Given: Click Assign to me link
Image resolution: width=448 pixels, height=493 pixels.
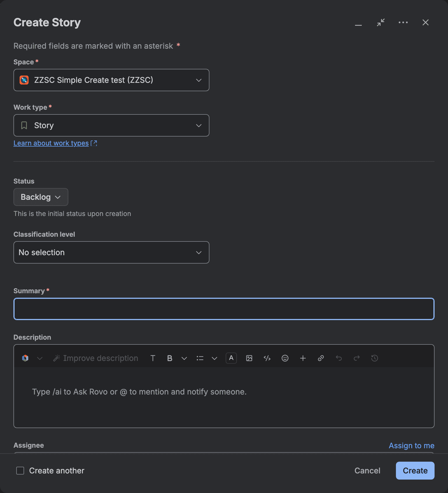Looking at the screenshot, I should coord(412,445).
